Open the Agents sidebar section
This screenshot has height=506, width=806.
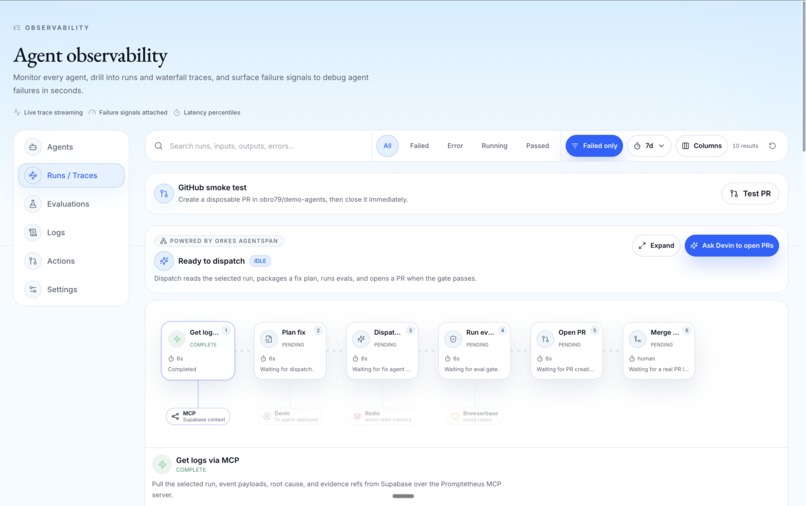(71, 147)
